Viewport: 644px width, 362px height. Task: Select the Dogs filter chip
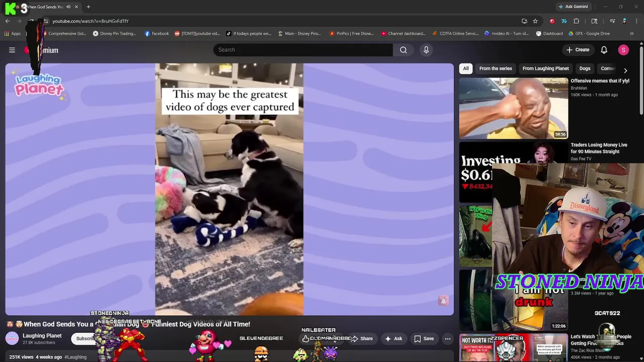point(585,68)
